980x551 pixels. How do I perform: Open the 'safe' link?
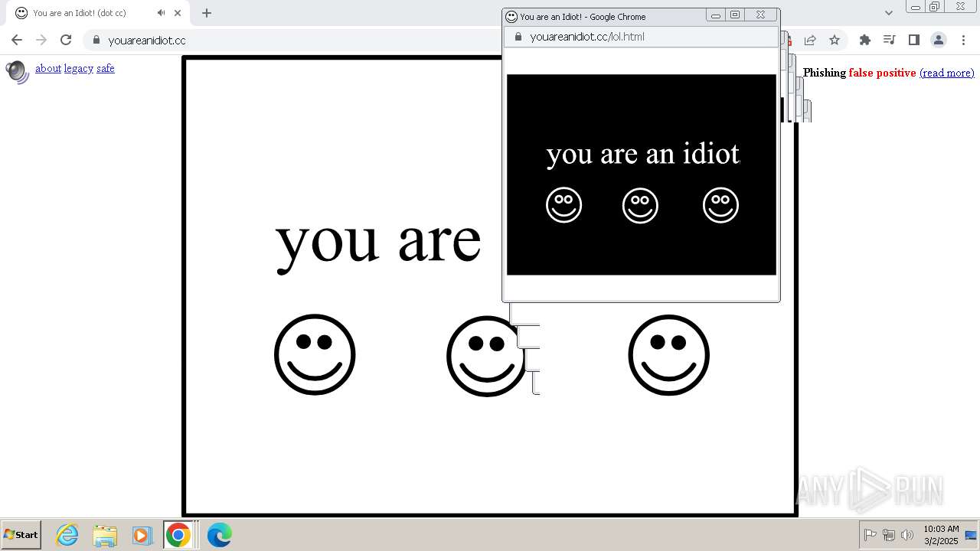click(106, 68)
